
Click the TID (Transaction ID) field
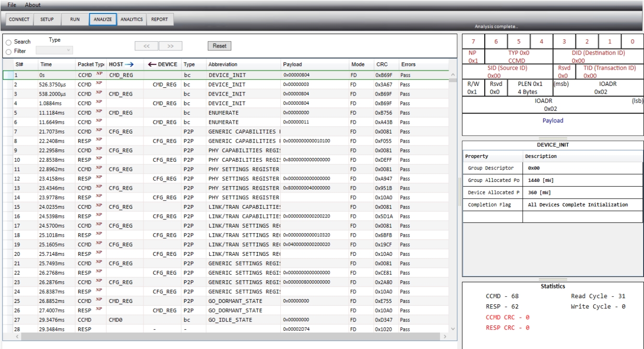pos(609,72)
